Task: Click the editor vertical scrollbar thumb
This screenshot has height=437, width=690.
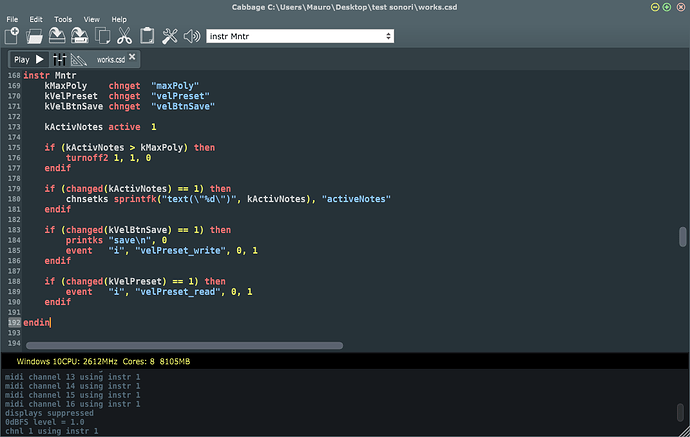Action: click(683, 237)
